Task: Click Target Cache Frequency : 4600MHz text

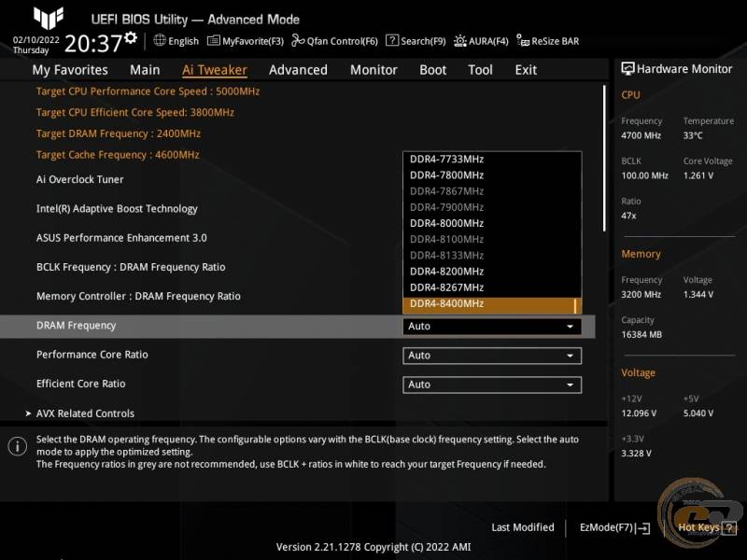Action: [x=118, y=155]
